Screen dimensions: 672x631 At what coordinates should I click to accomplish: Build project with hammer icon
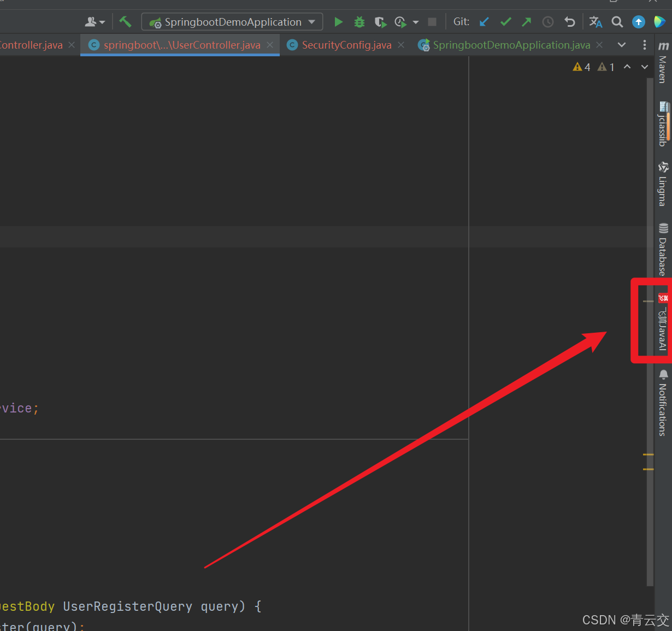pyautogui.click(x=125, y=22)
